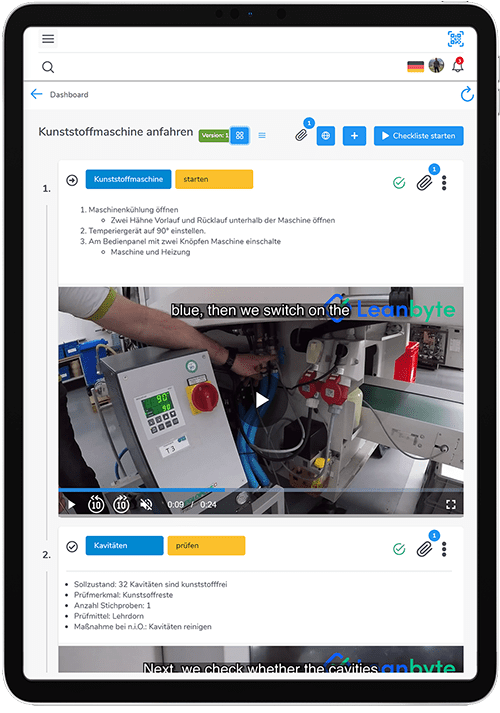Toggle step 1 green check status

[399, 183]
